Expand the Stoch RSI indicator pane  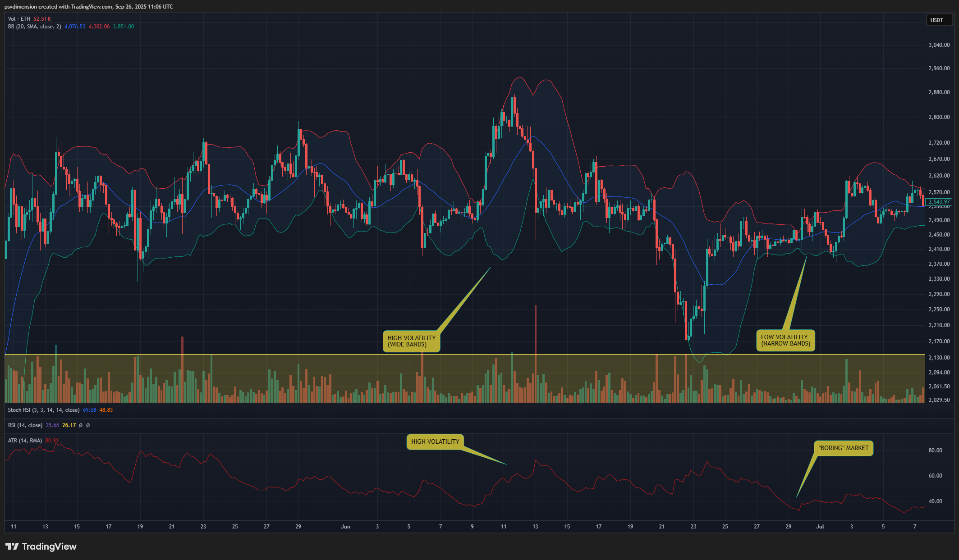tap(43, 410)
